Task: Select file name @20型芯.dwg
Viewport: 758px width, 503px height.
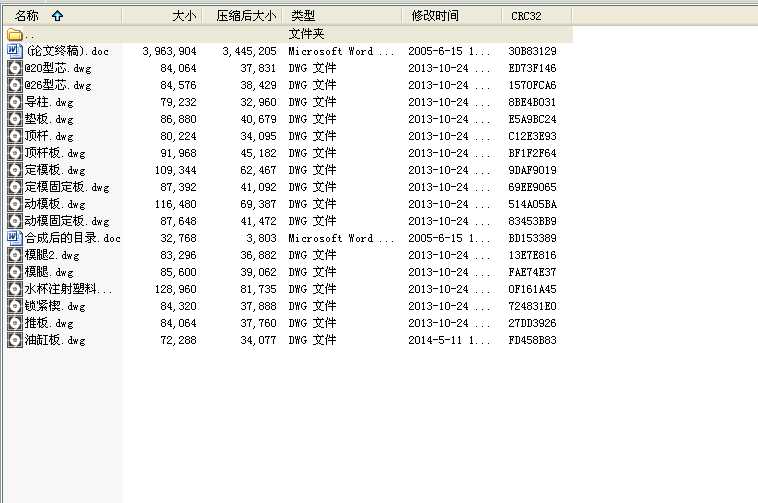Action: point(58,68)
